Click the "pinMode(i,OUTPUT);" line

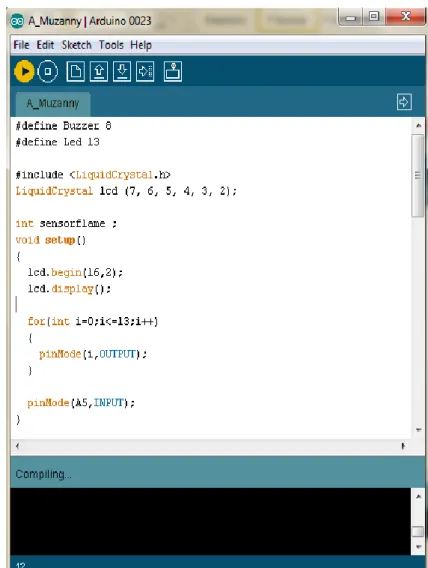click(x=93, y=354)
